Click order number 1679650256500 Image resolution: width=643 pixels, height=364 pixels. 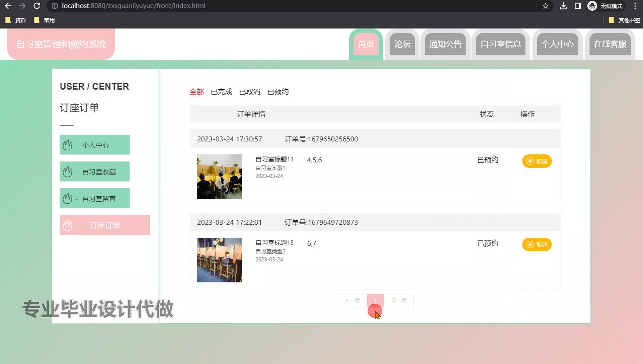[321, 139]
